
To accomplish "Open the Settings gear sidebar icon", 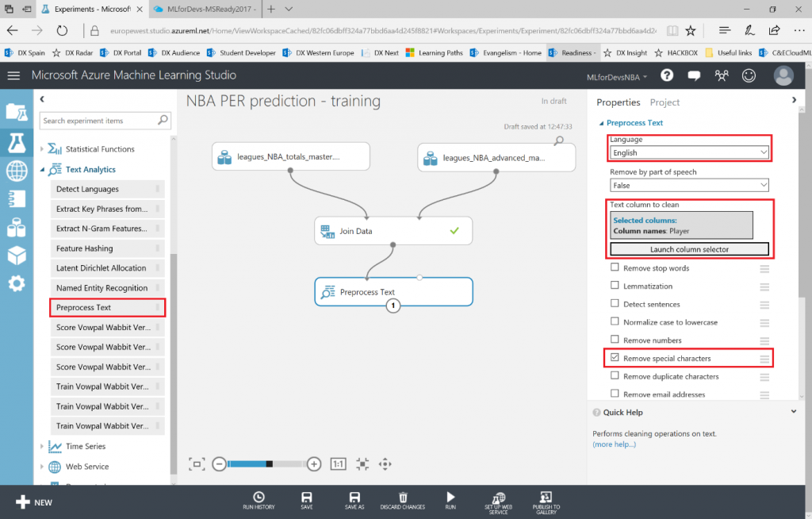I will (17, 283).
